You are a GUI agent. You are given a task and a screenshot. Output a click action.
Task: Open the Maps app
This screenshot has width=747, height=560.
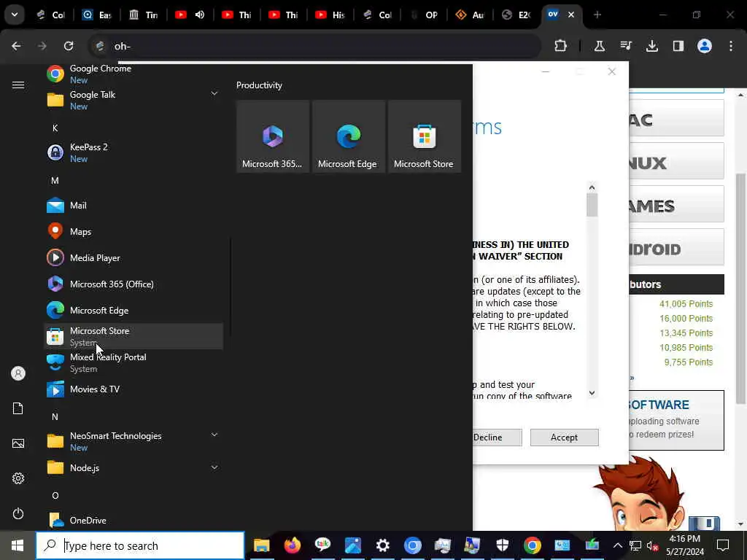[x=133, y=231]
